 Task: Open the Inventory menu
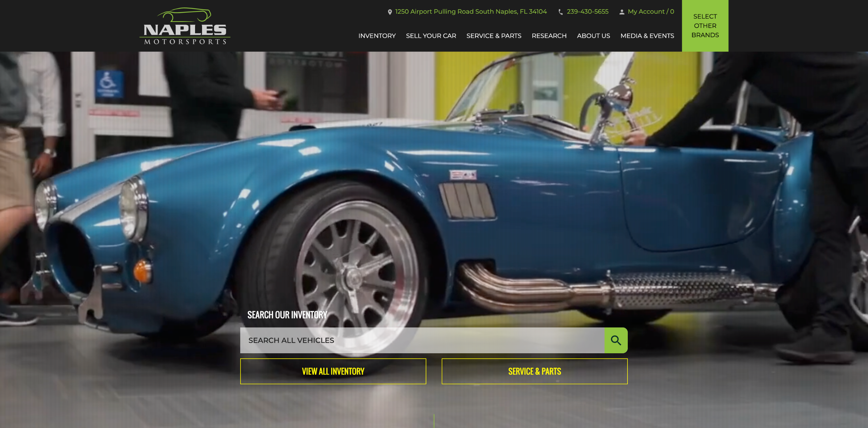coord(377,36)
